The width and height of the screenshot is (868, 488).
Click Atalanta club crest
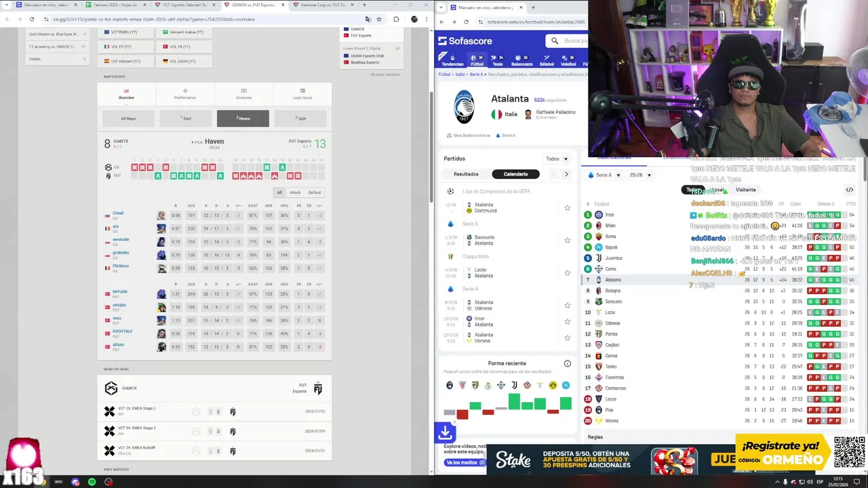pos(464,107)
